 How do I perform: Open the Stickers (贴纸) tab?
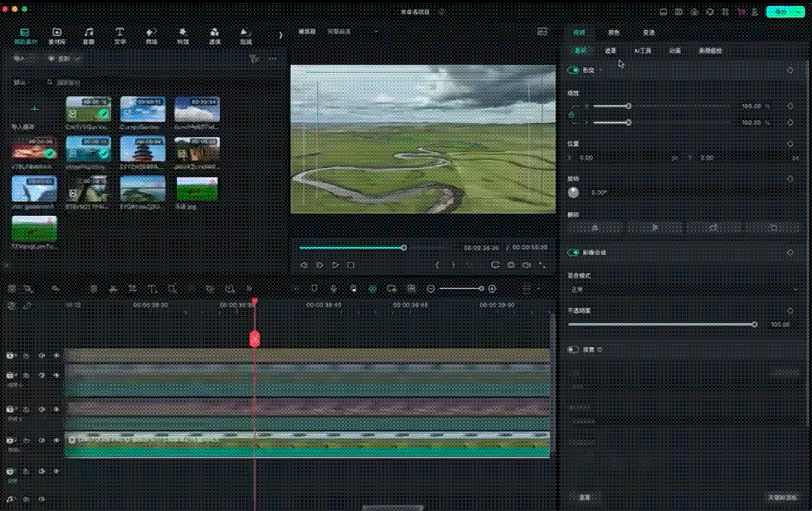coord(246,36)
